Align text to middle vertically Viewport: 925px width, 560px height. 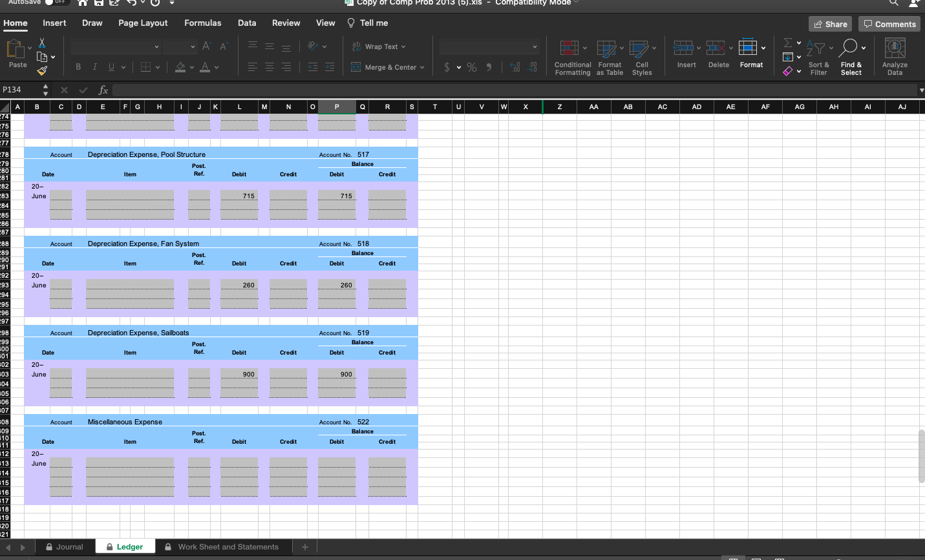click(270, 47)
